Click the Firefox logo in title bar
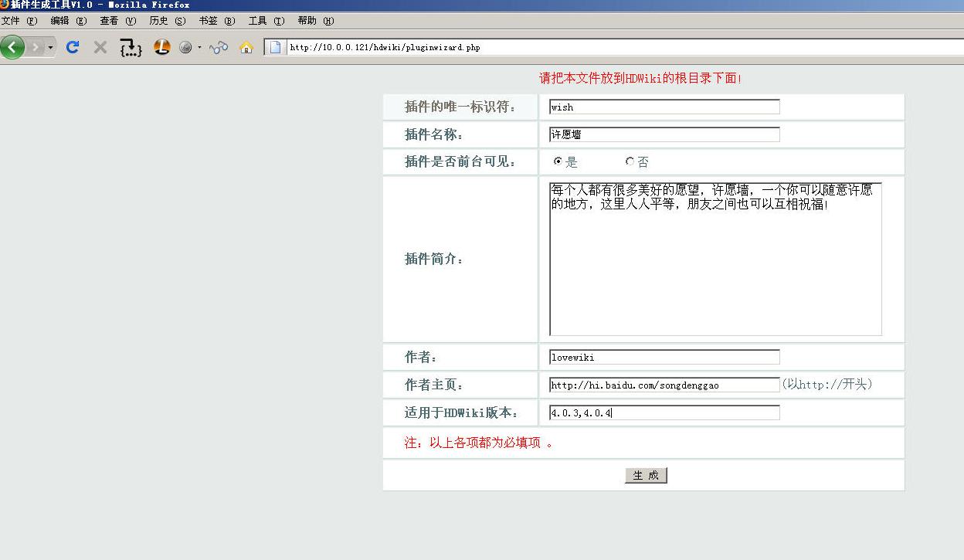 (x=5, y=5)
